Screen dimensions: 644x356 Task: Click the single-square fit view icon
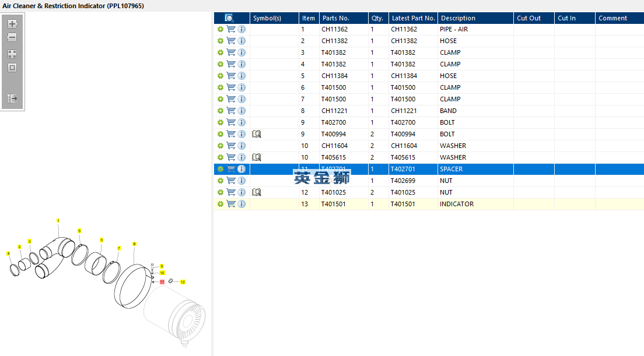[x=12, y=68]
